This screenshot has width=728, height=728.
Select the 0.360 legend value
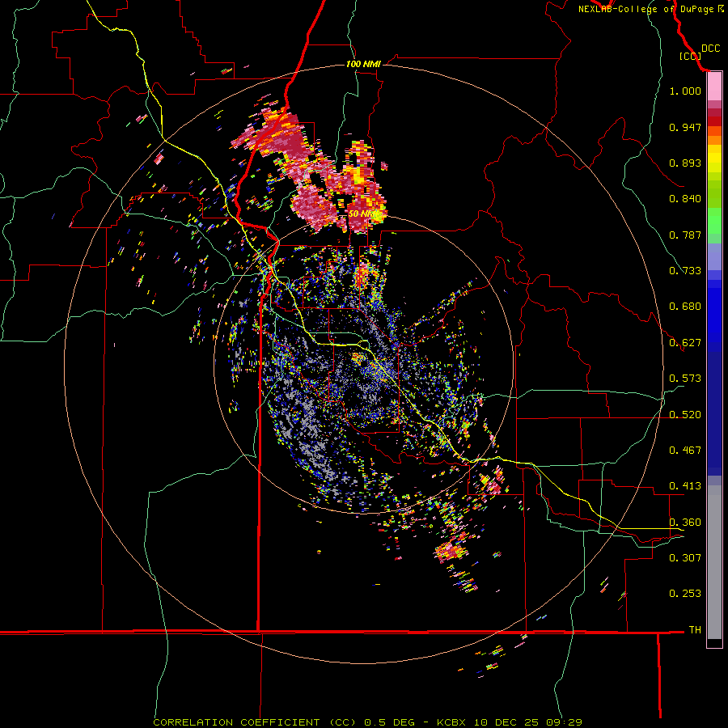685,523
